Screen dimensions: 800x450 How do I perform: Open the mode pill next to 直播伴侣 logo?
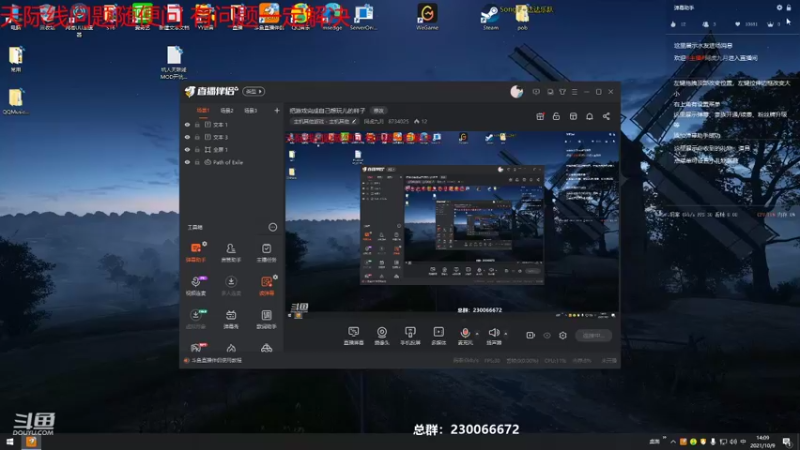point(254,92)
